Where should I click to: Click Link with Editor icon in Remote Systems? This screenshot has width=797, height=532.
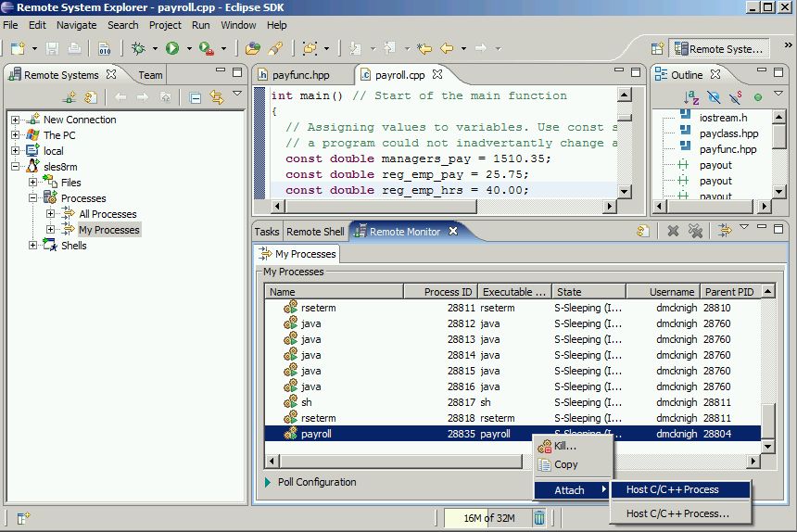(x=217, y=97)
